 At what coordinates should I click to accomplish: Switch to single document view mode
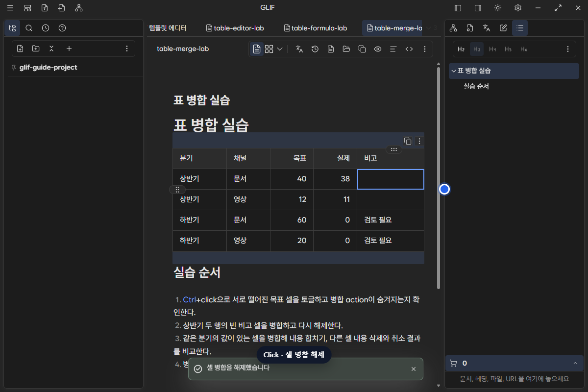point(257,49)
